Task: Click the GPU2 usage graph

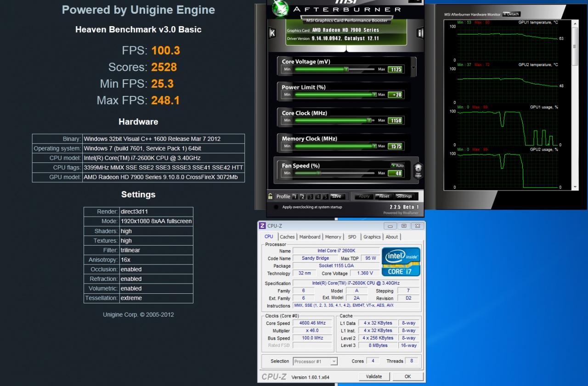Action: 507,170
